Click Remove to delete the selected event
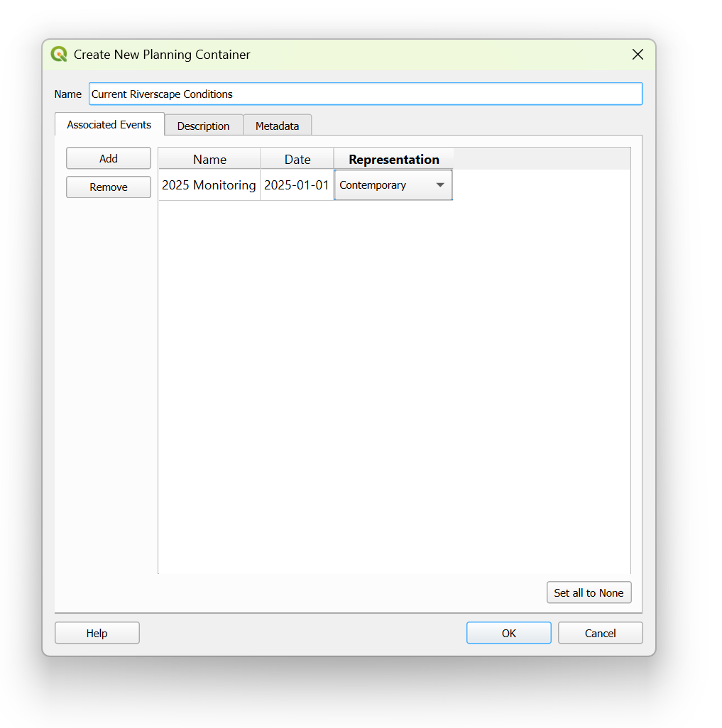 click(109, 187)
